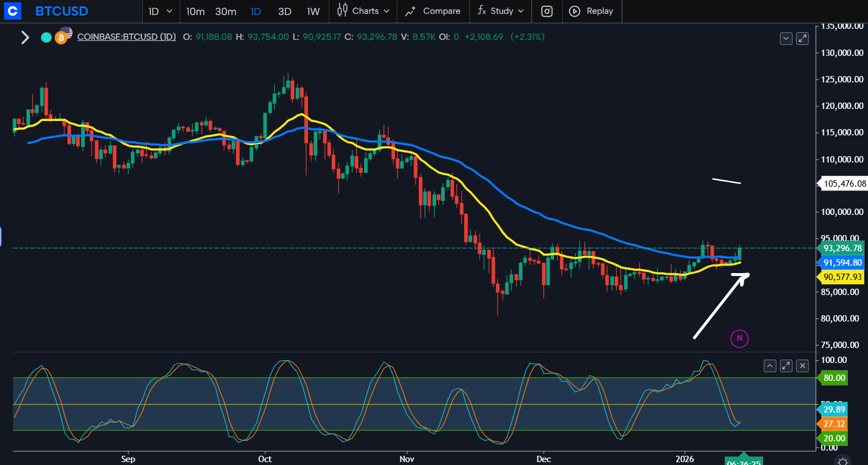
Task: Open chart settings gear at bottom right
Action: pos(843,460)
